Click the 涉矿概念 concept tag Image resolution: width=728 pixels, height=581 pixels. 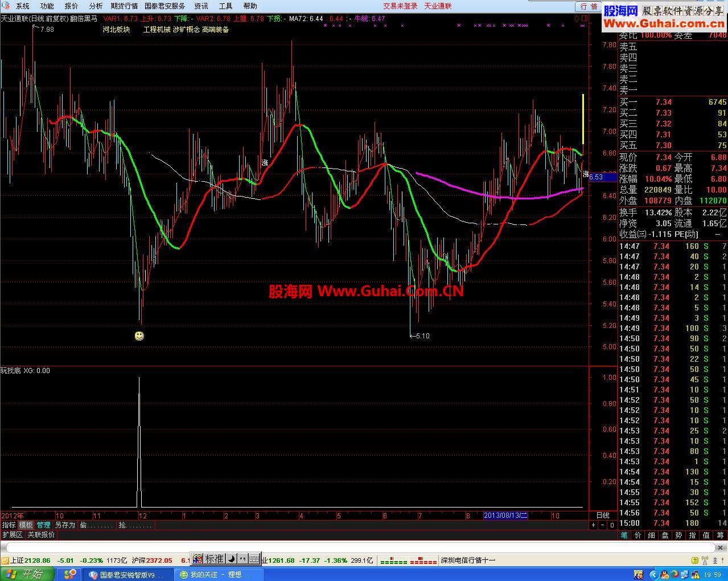coord(186,30)
